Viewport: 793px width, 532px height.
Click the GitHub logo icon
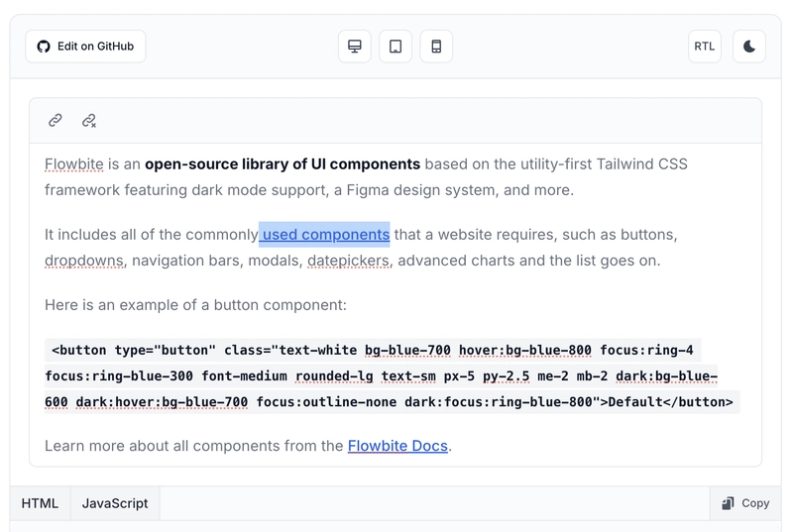coord(44,47)
